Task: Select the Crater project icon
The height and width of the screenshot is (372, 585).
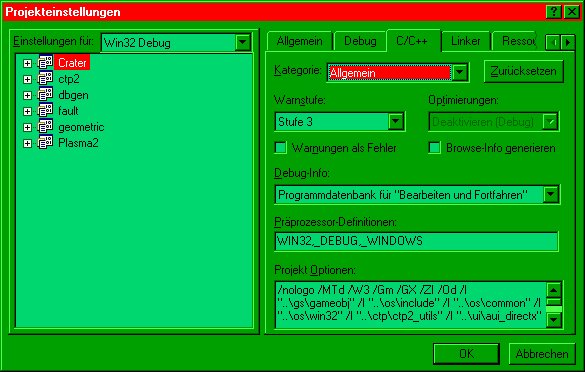Action: tap(46, 63)
